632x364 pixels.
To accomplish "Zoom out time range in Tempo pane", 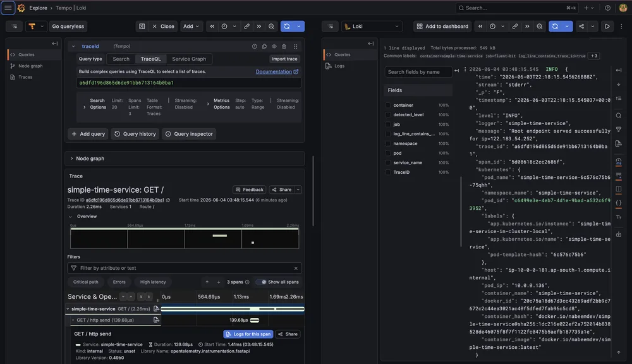I will pyautogui.click(x=271, y=26).
